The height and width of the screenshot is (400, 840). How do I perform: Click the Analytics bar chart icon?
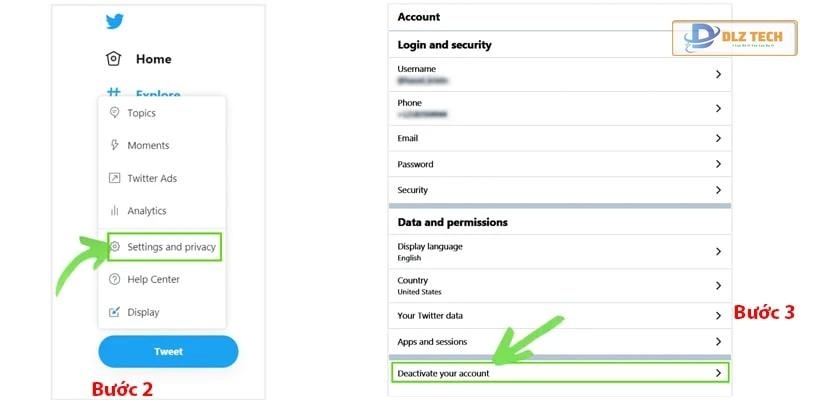tap(114, 211)
